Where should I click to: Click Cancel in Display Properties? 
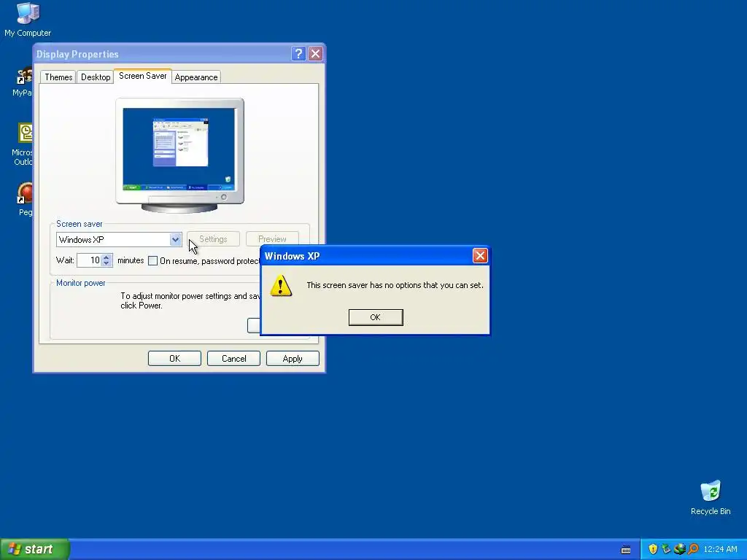pyautogui.click(x=233, y=359)
